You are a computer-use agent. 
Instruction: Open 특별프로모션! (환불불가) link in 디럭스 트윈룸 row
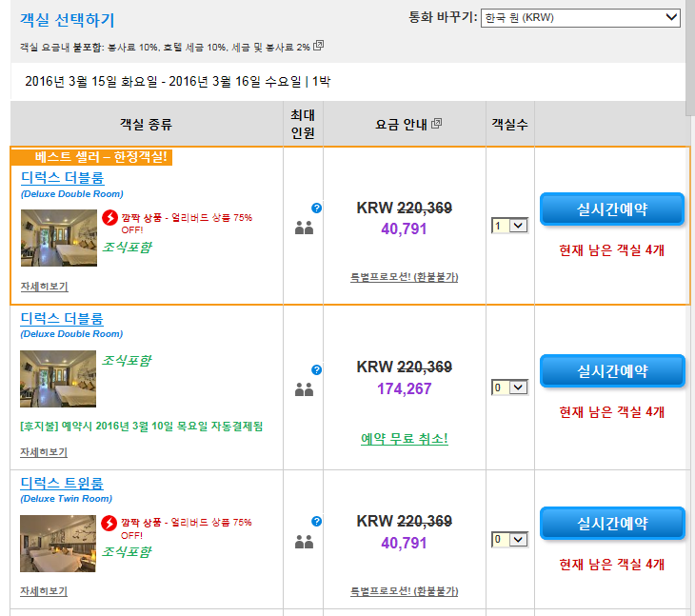(405, 591)
